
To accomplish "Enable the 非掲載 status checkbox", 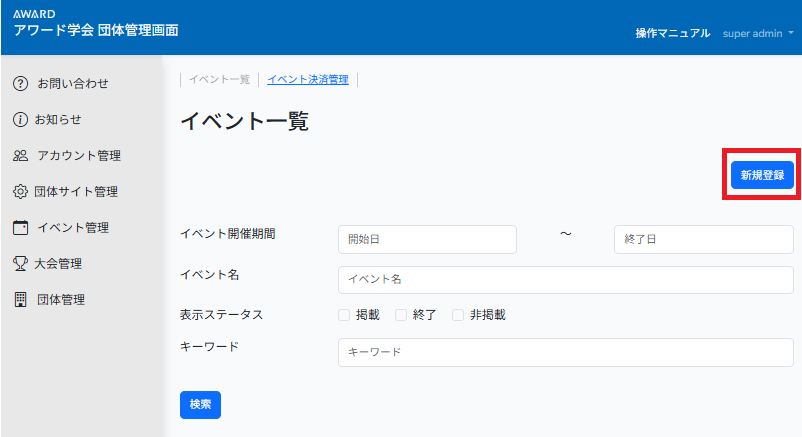I will 458,315.
